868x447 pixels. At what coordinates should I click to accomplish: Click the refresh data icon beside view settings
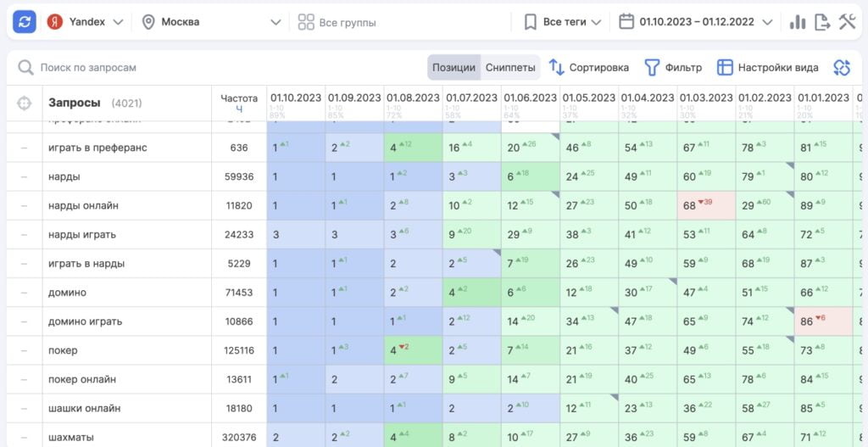(841, 68)
